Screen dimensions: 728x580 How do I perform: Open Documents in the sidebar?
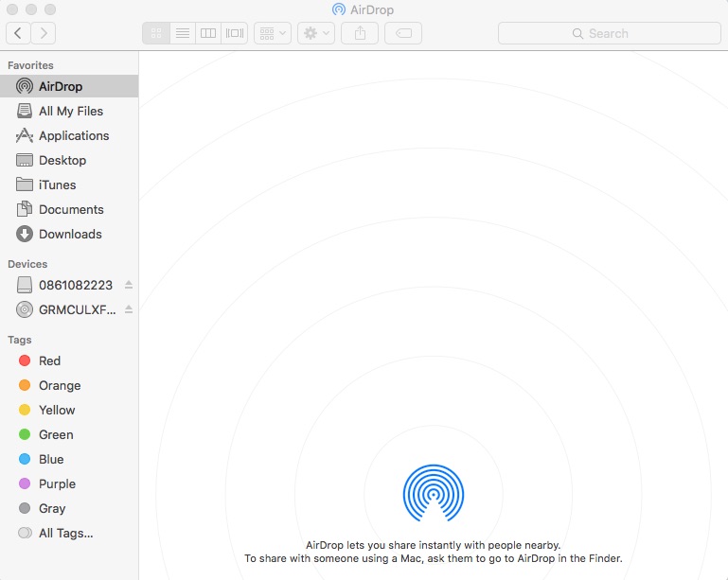point(69,209)
